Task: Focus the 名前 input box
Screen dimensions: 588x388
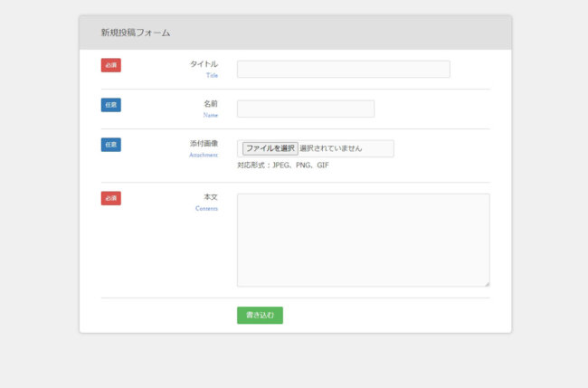Action: click(305, 109)
